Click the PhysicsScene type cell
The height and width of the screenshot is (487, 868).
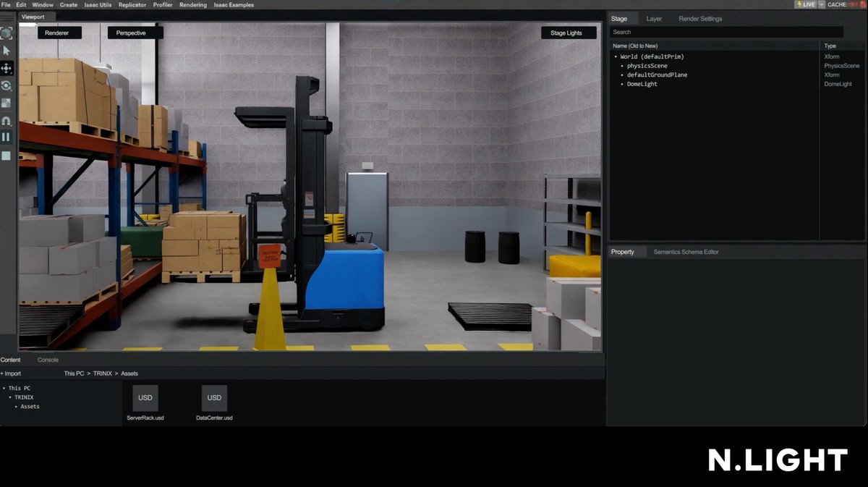842,66
